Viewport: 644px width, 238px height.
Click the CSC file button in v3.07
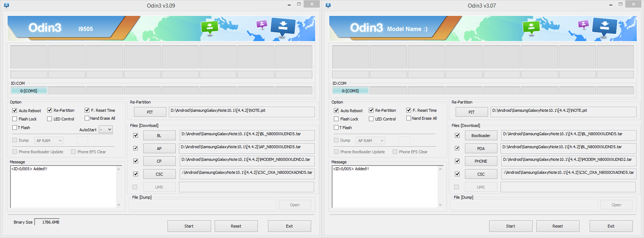[x=481, y=174]
